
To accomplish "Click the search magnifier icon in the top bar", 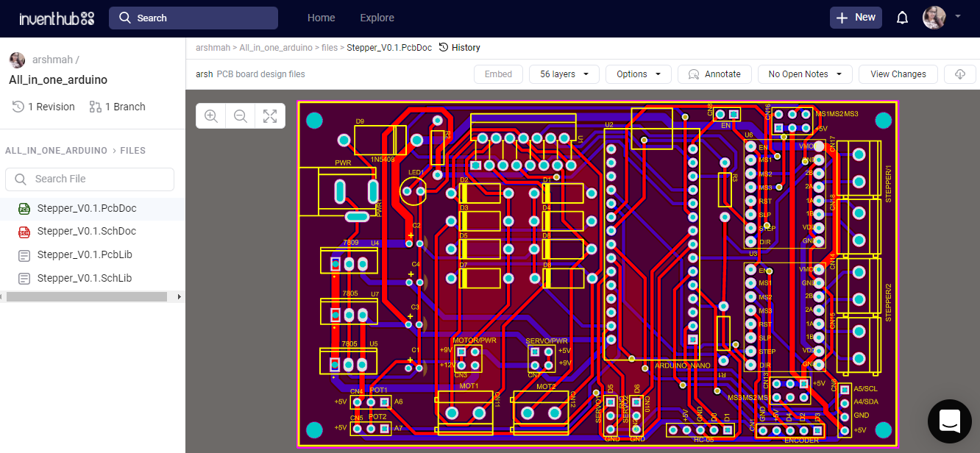I will 124,18.
